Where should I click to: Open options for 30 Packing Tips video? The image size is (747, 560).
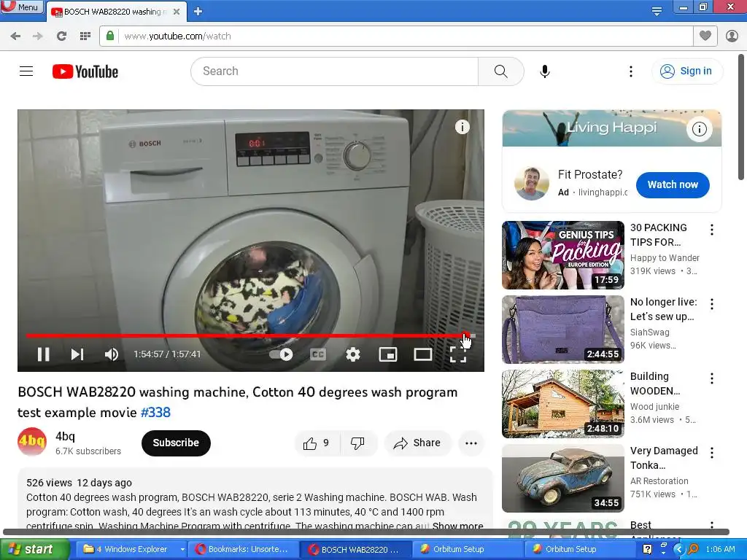point(712,230)
